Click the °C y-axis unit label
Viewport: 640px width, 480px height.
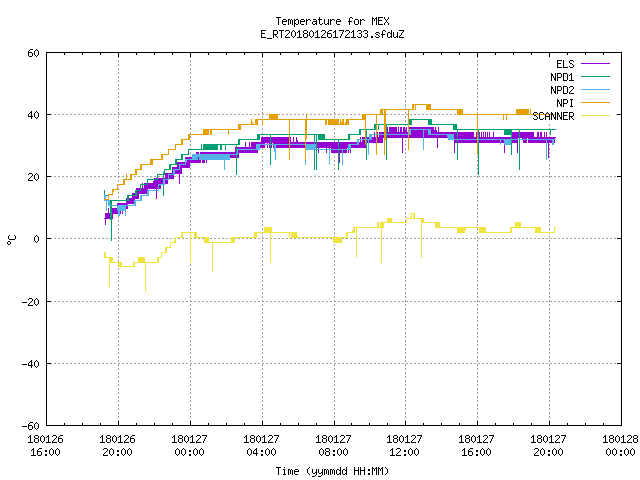pyautogui.click(x=11, y=240)
